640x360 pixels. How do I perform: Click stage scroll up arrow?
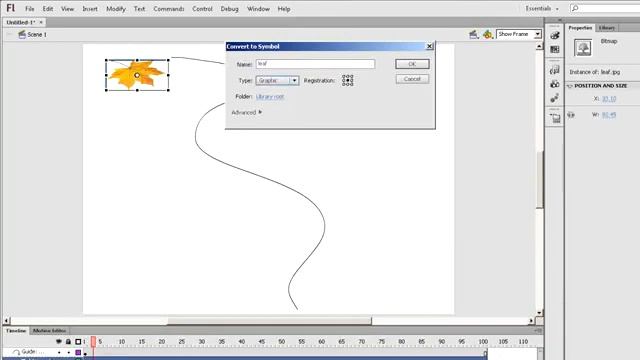click(x=540, y=47)
